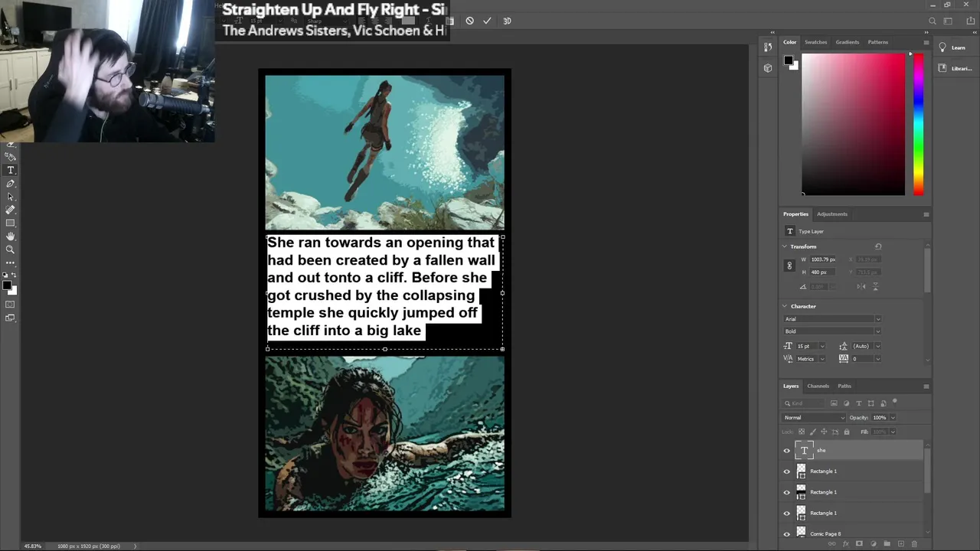Open the (Auto) leading dropdown

[x=878, y=346]
